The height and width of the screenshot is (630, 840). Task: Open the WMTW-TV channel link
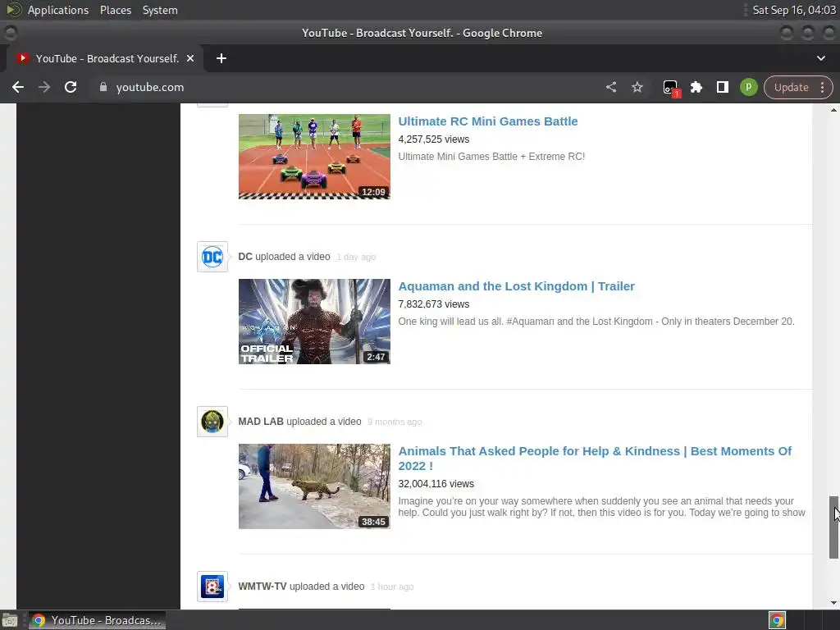pos(262,587)
